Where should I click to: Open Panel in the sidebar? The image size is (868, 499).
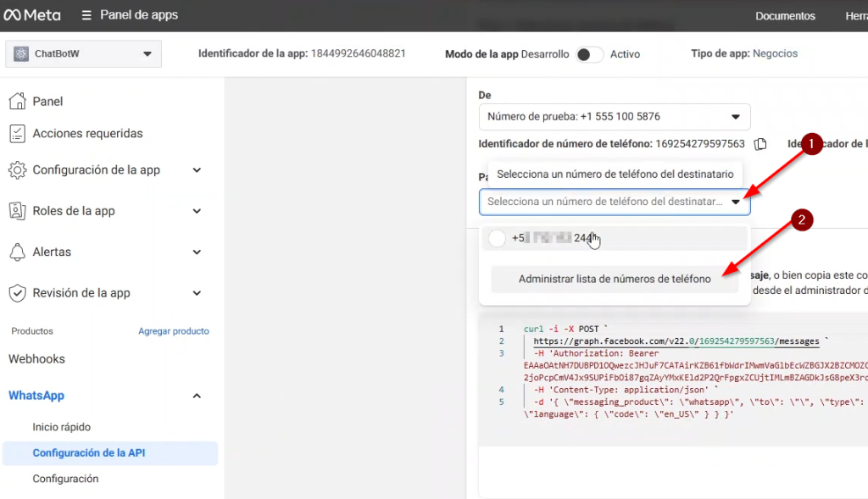[x=47, y=101]
